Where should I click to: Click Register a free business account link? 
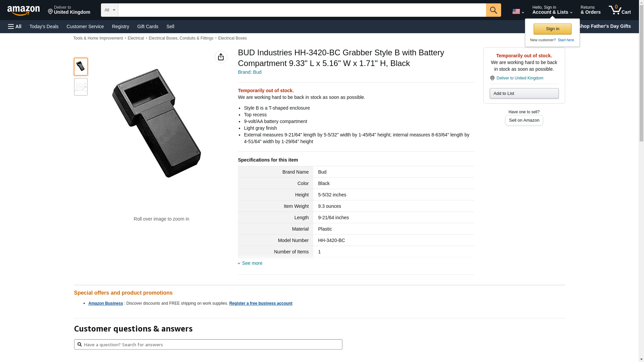(261, 303)
